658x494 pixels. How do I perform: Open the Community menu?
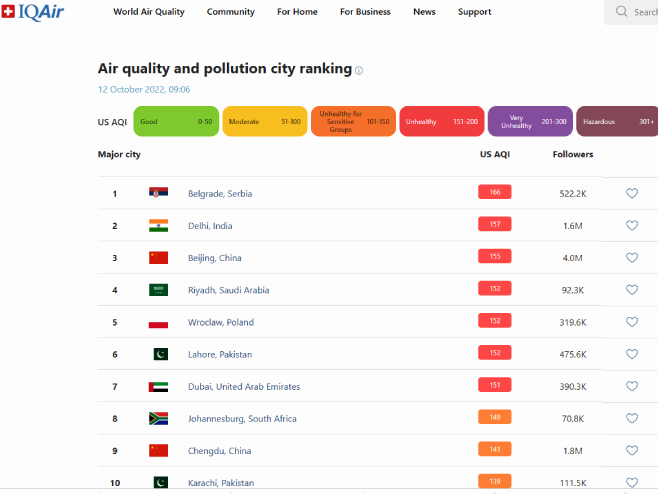point(230,12)
